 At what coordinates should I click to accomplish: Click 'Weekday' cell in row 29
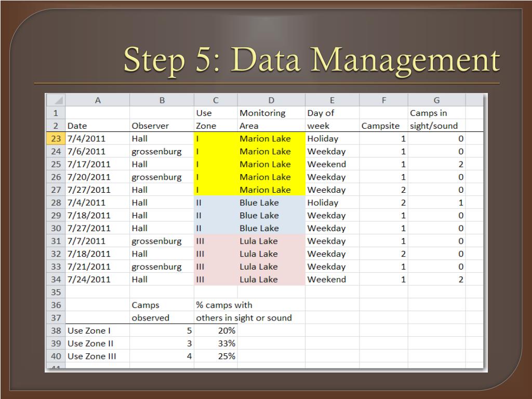coord(332,216)
